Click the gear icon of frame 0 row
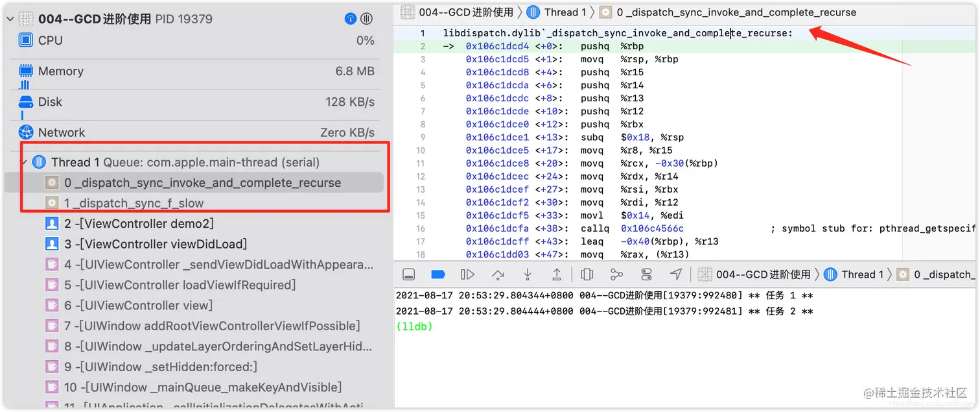The width and height of the screenshot is (980, 412). (52, 183)
